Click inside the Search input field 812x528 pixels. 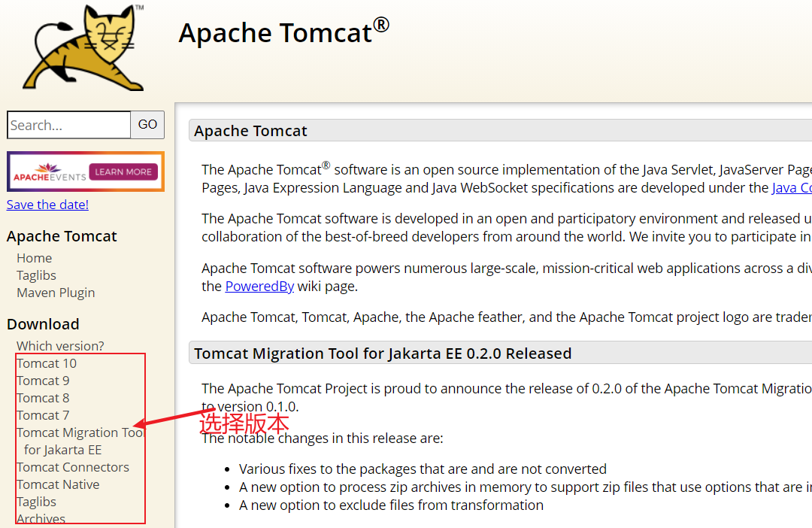click(68, 125)
